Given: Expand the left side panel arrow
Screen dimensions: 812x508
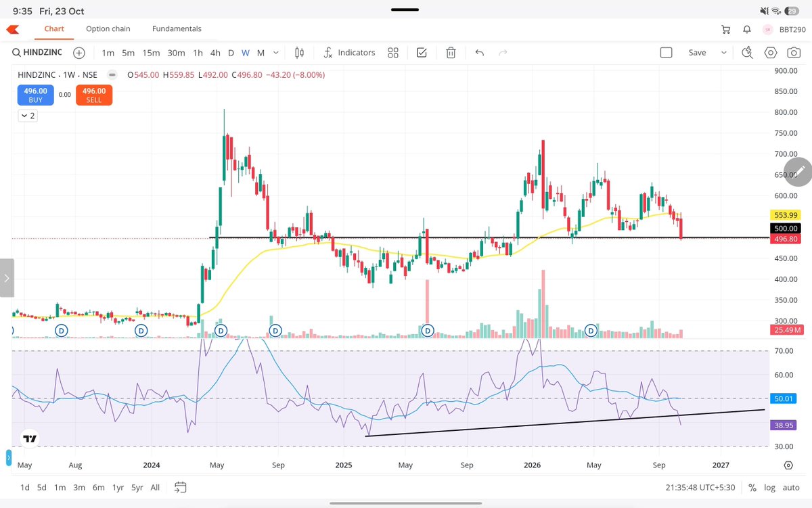Looking at the screenshot, I should pyautogui.click(x=7, y=277).
